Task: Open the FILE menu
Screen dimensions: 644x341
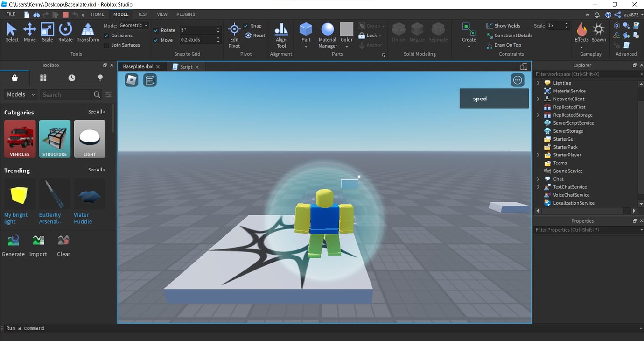Action: click(11, 14)
